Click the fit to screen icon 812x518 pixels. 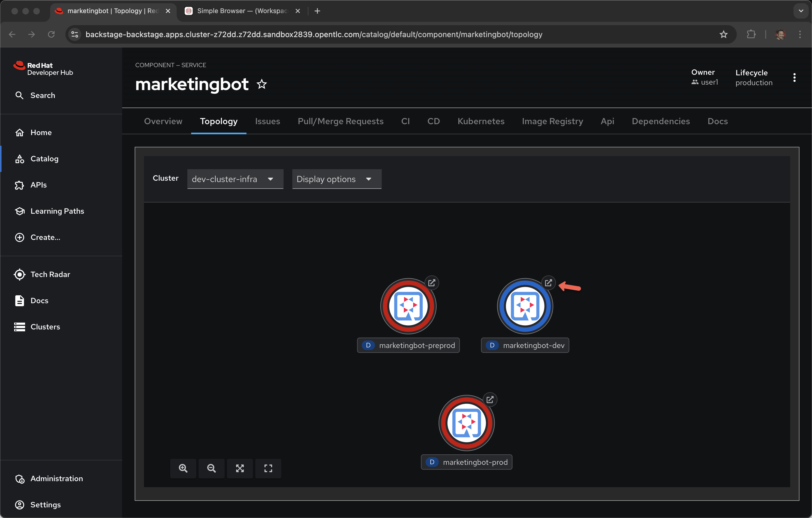click(x=240, y=468)
